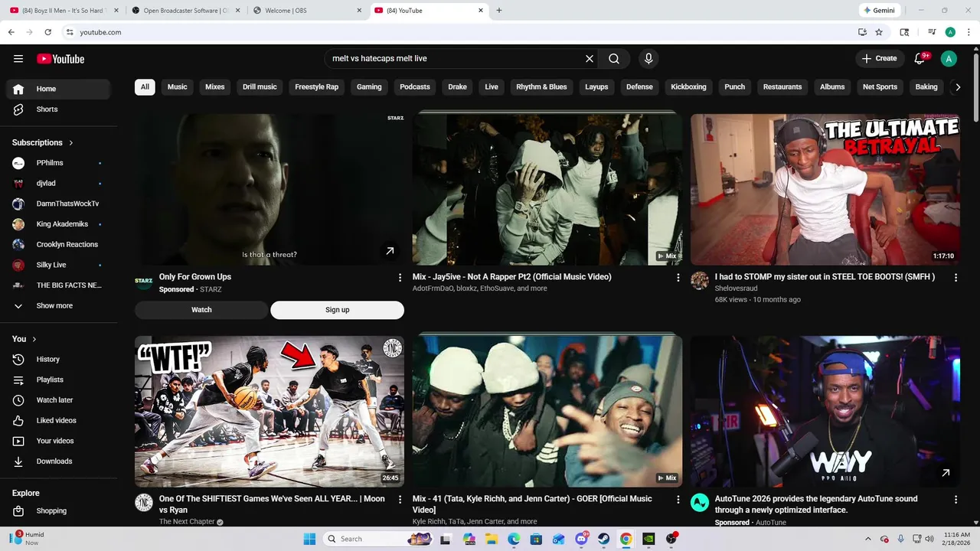980x551 pixels.
Task: Click Sign up on the STARZ ad
Action: coord(337,310)
